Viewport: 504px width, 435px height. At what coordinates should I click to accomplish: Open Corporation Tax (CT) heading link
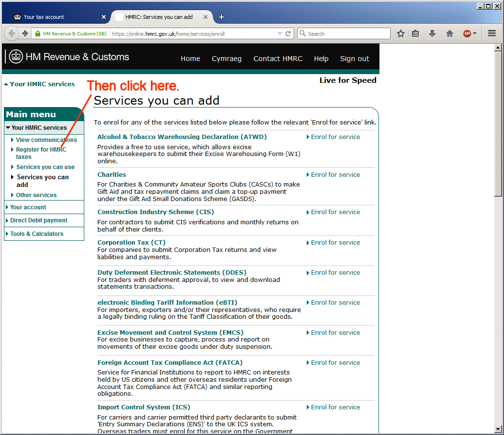pos(131,243)
